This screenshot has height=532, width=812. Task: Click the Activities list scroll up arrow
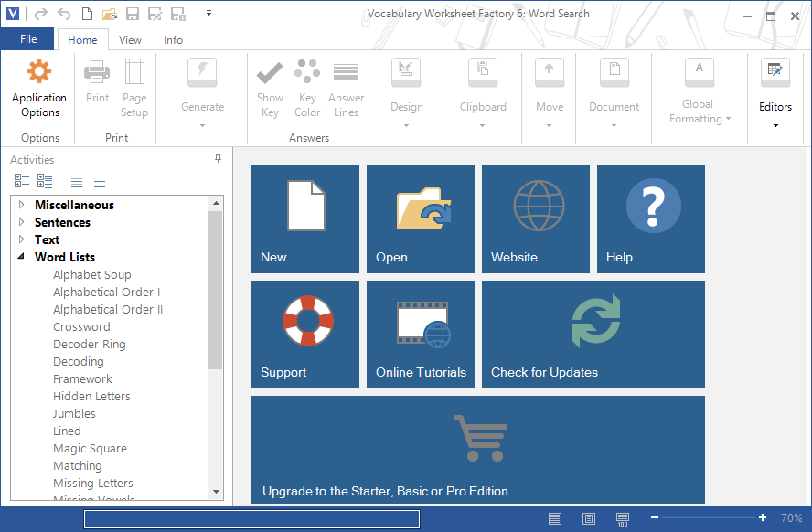[216, 203]
